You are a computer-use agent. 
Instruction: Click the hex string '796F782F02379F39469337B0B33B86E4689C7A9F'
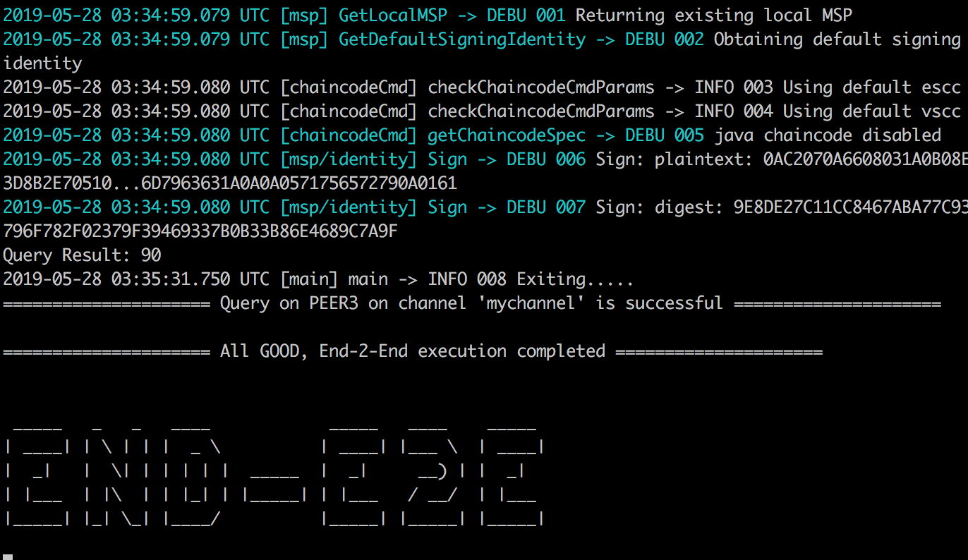[200, 231]
